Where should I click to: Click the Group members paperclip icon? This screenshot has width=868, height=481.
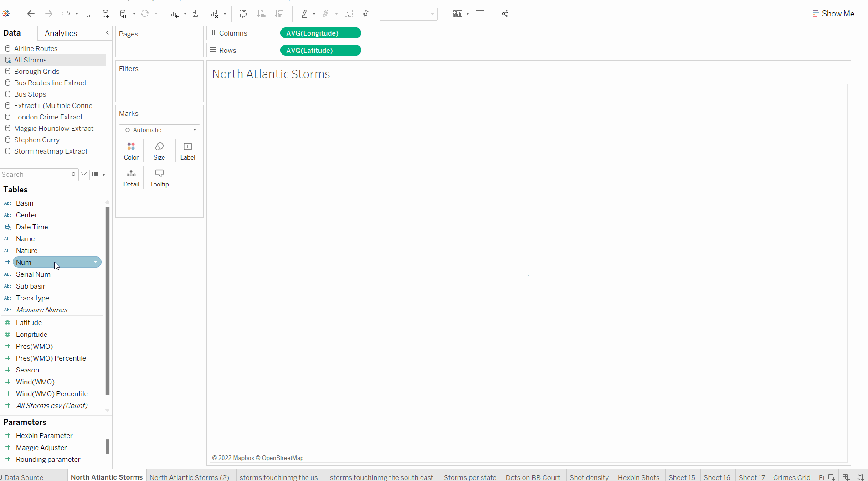(325, 14)
